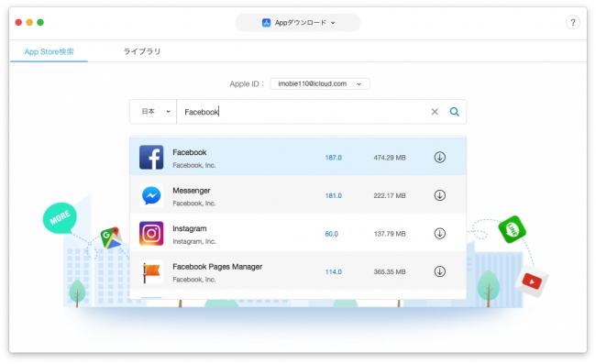Click the 474.29 MB size text
596x364 pixels.
(390, 158)
